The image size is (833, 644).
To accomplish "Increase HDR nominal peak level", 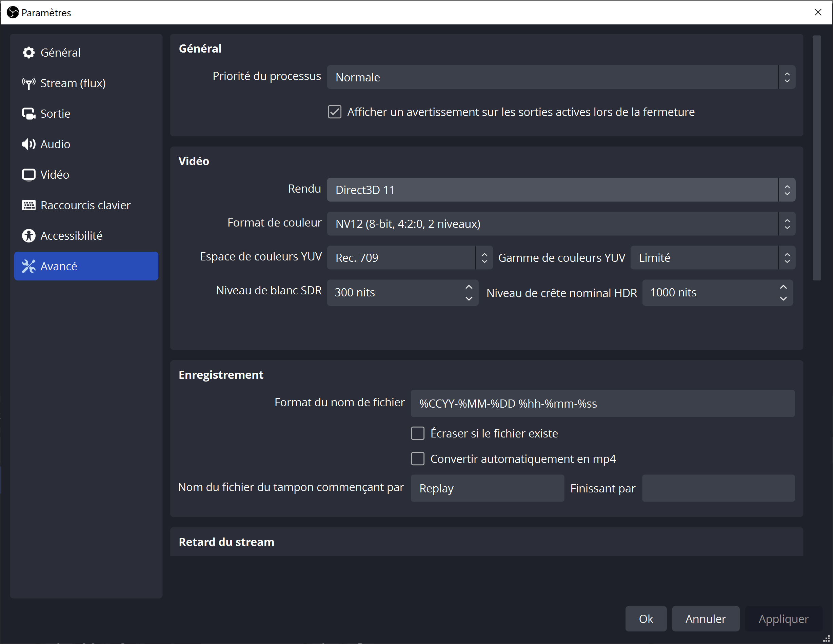I will coord(783,287).
